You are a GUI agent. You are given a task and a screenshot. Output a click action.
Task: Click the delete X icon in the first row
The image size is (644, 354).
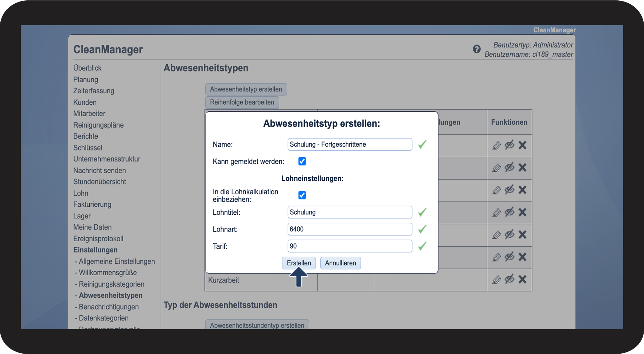522,145
